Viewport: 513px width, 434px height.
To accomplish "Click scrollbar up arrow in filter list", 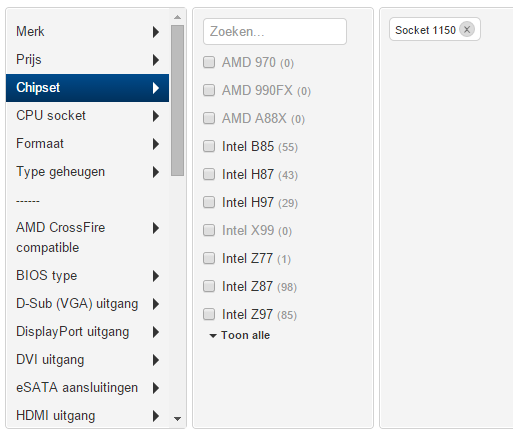I will click(x=177, y=17).
